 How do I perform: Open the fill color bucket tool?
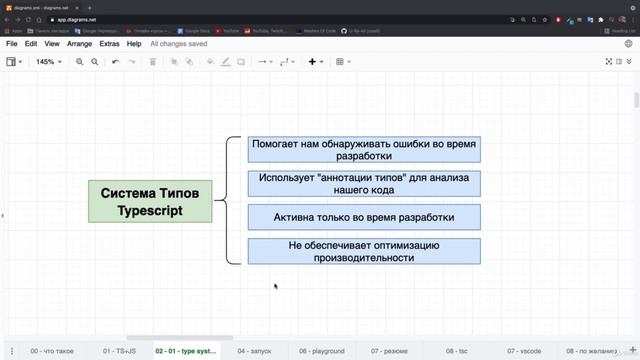point(210,62)
